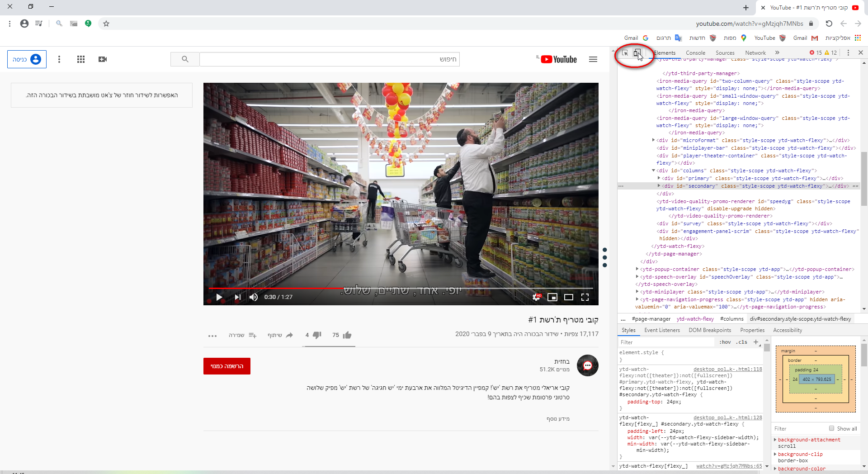Click the yellow warnings counter showing 12
Screen dimensions: 868x474
point(831,53)
